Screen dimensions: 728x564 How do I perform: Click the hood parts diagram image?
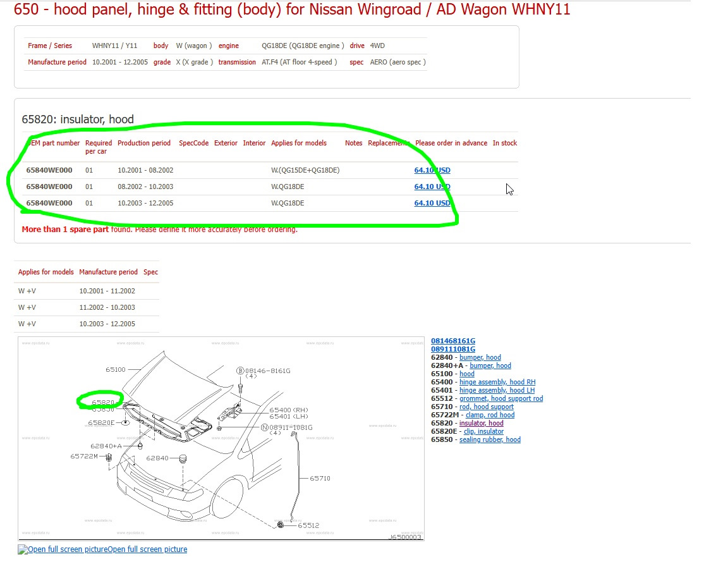221,439
